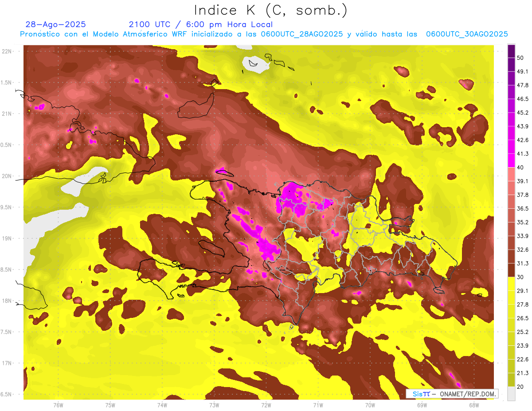532x411 pixels.
Task: Click the '21N' latitude label
Action: click(7, 114)
